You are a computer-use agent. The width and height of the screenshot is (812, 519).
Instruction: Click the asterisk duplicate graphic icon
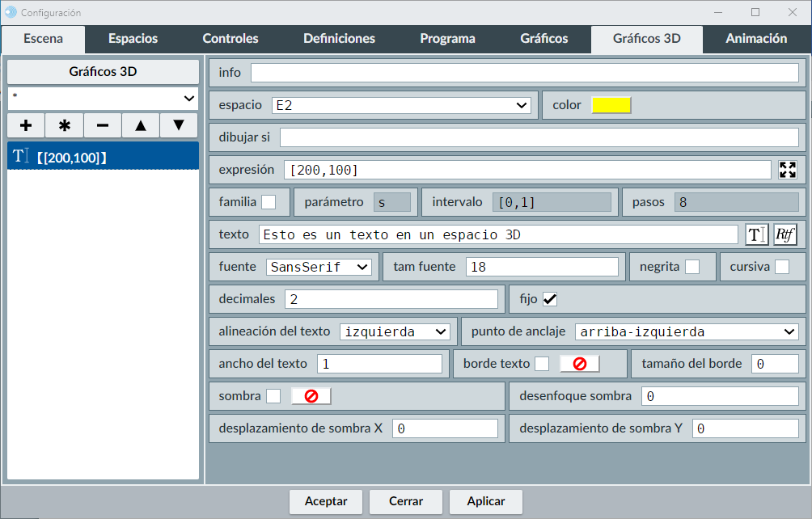(65, 125)
